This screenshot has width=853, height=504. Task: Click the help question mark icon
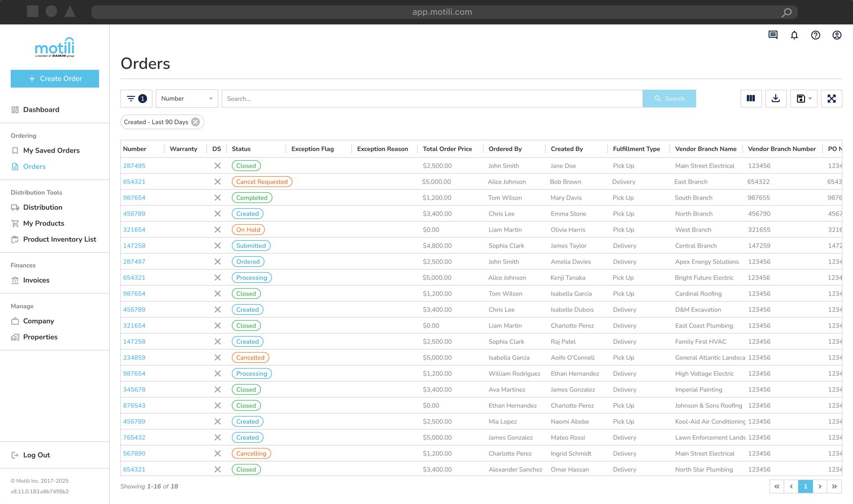pos(815,35)
